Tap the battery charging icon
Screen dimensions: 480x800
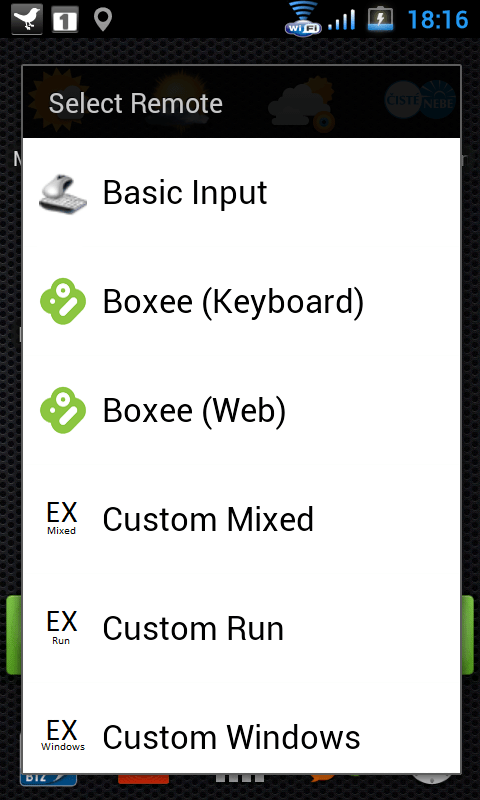381,19
